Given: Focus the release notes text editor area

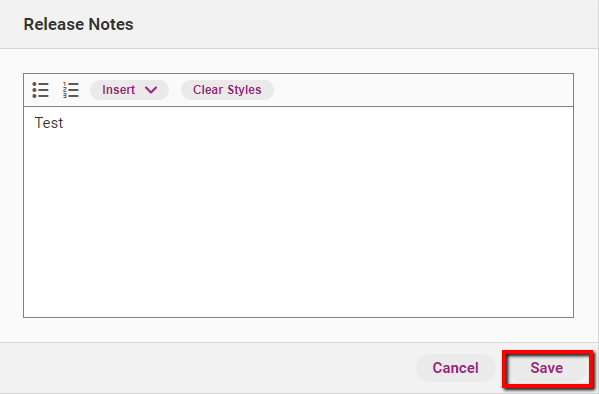Looking at the screenshot, I should point(298,212).
